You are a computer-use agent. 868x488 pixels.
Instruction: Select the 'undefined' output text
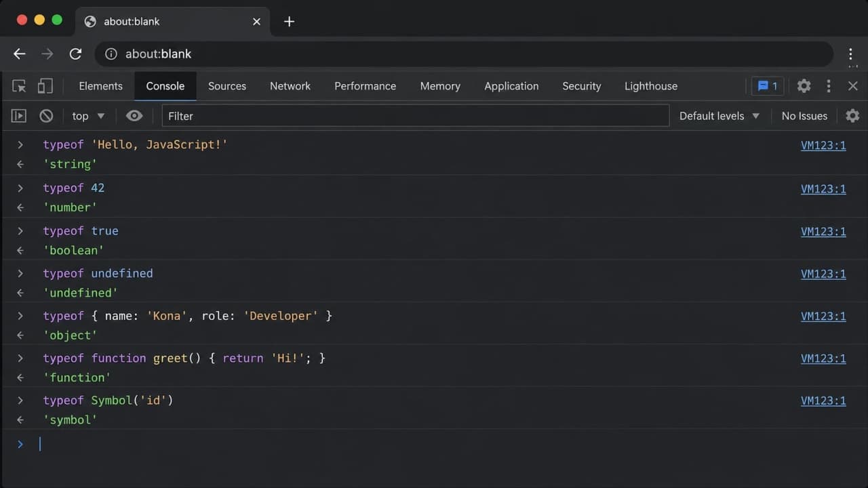pos(80,293)
